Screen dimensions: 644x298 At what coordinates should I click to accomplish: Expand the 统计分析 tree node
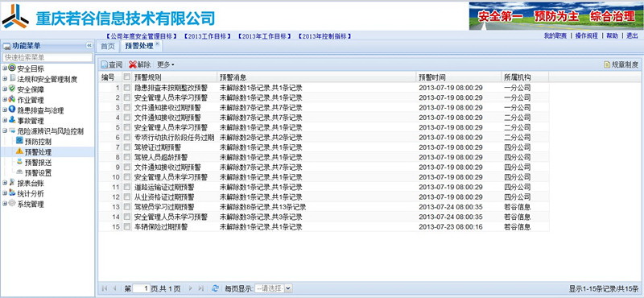5,193
